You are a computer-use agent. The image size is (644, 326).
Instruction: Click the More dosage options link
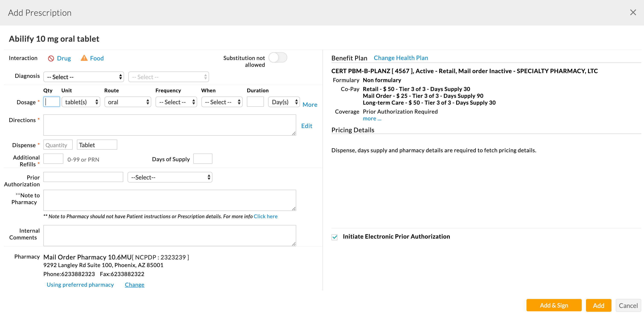[x=310, y=105]
